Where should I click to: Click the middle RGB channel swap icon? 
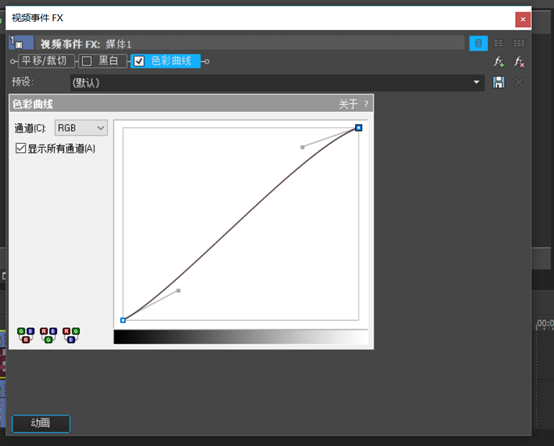(48, 335)
